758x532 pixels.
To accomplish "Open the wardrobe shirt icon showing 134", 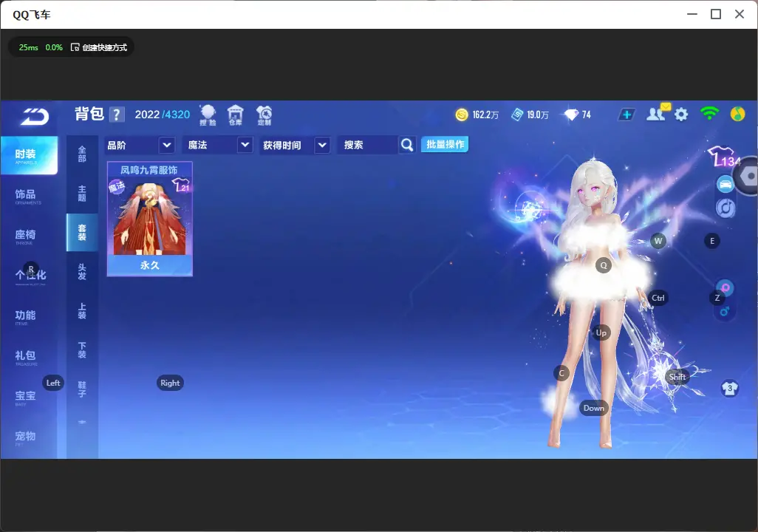I will pyautogui.click(x=724, y=156).
